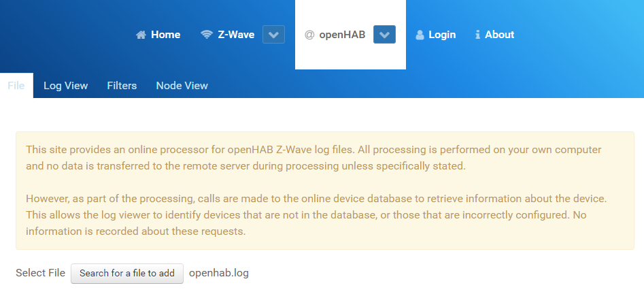Click the Z-Wave wifi signal icon
Viewport: 644px width, 290px height.
tap(207, 35)
